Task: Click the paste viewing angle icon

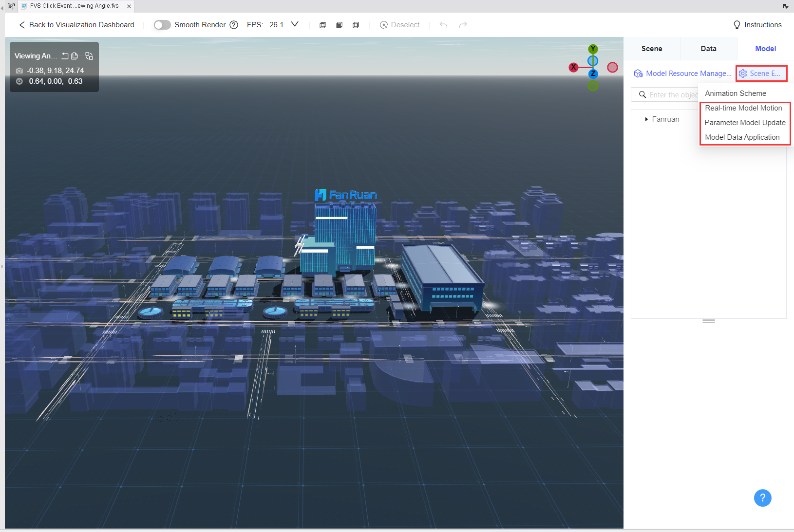Action: click(x=89, y=56)
